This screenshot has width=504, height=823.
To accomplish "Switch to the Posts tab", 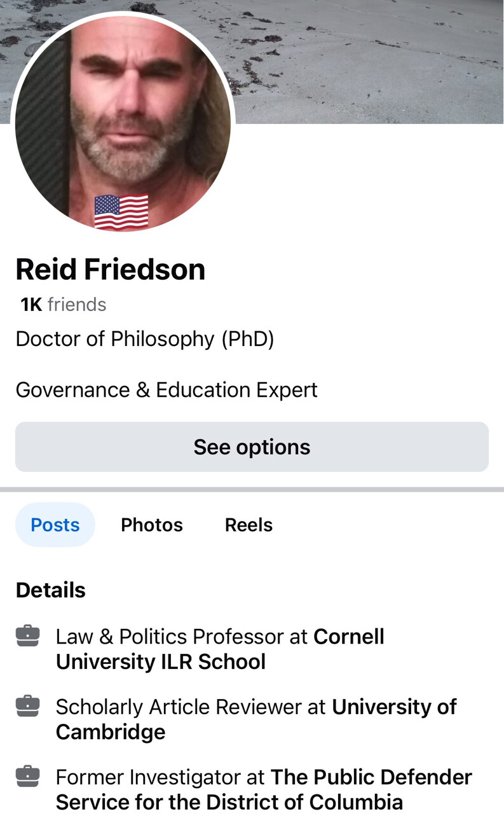I will click(55, 525).
